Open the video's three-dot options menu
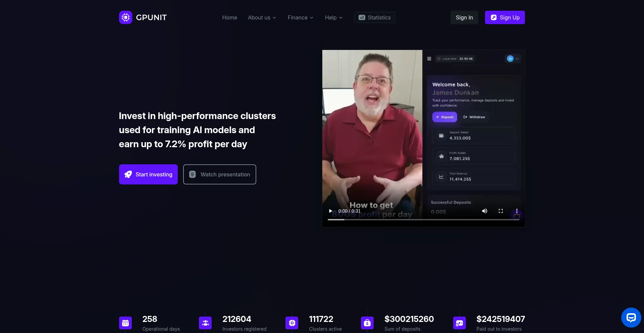 coord(517,211)
